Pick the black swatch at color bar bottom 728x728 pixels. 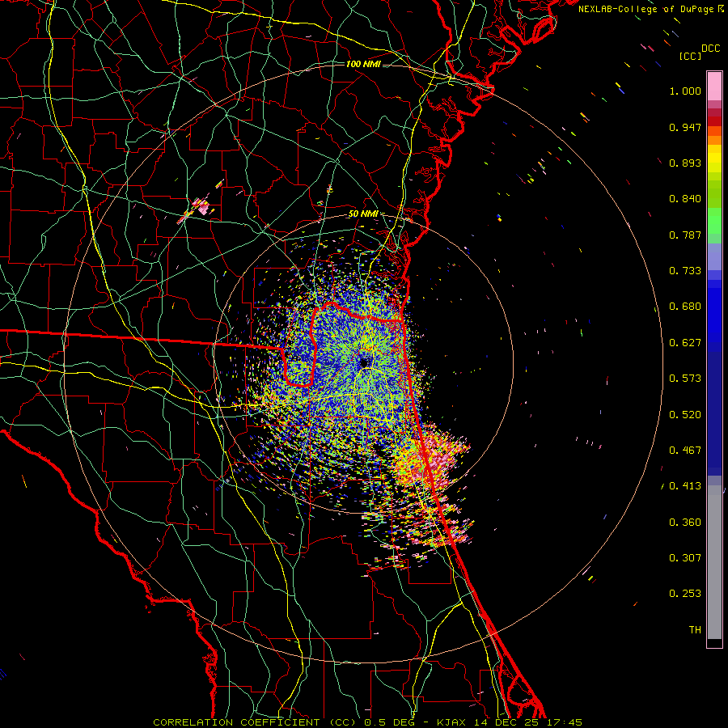(714, 642)
